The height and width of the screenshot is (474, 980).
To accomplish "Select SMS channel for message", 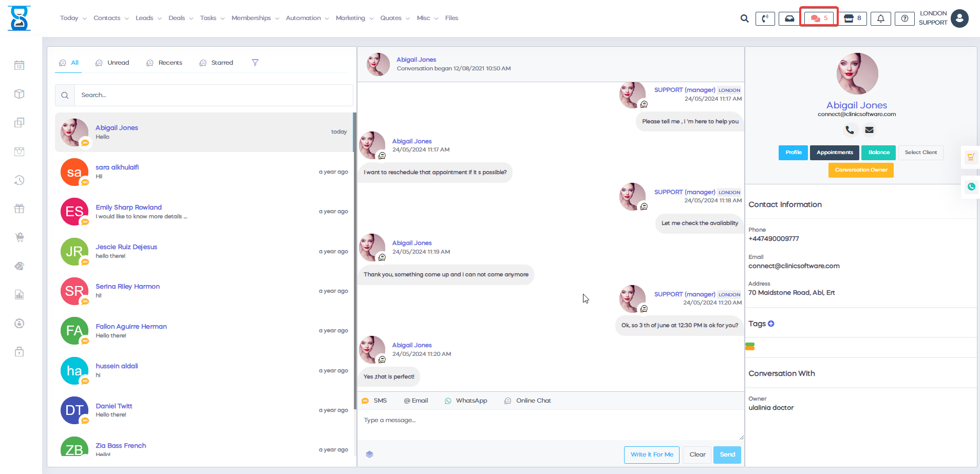I will [x=374, y=401].
